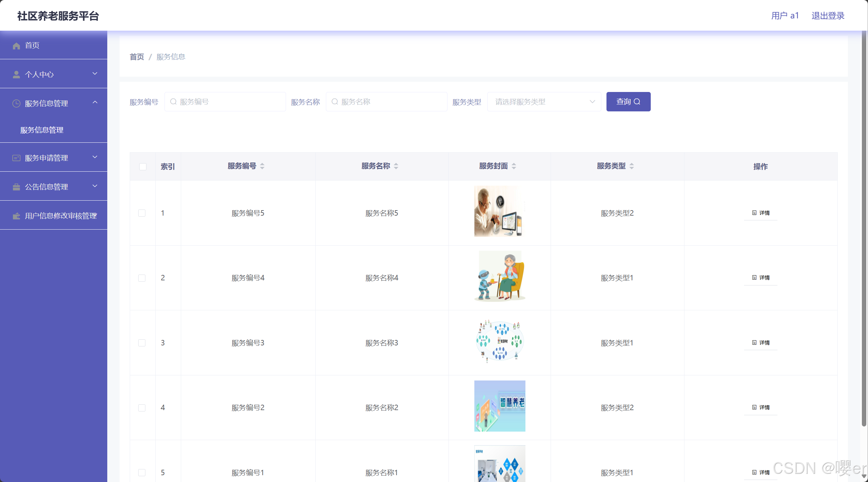Click the home icon in sidebar
Image resolution: width=868 pixels, height=482 pixels.
click(16, 46)
